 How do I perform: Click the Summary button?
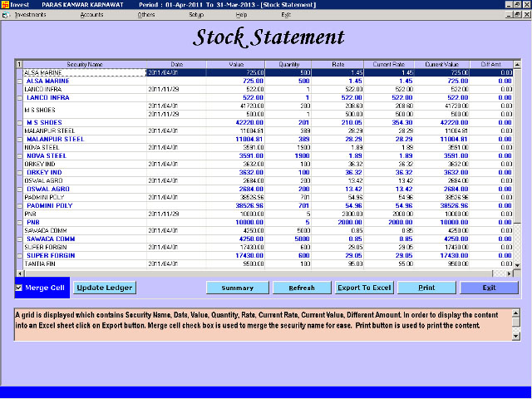(x=237, y=288)
